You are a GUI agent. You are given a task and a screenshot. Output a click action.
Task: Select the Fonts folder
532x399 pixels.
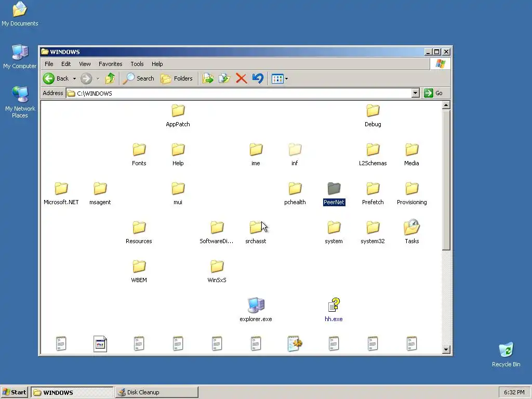[x=139, y=154]
